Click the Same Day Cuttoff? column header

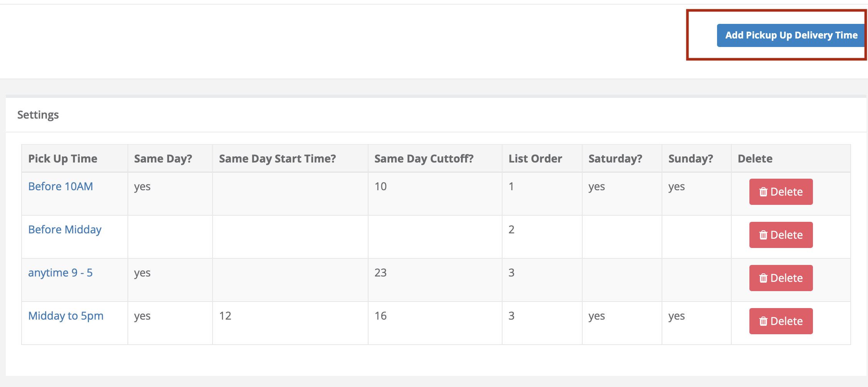(424, 159)
